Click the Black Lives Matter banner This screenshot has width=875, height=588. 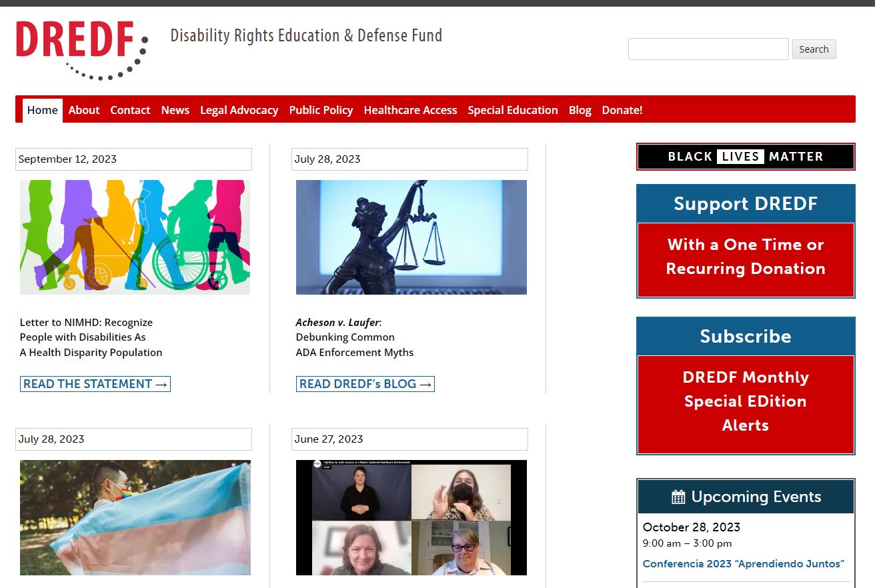point(746,157)
